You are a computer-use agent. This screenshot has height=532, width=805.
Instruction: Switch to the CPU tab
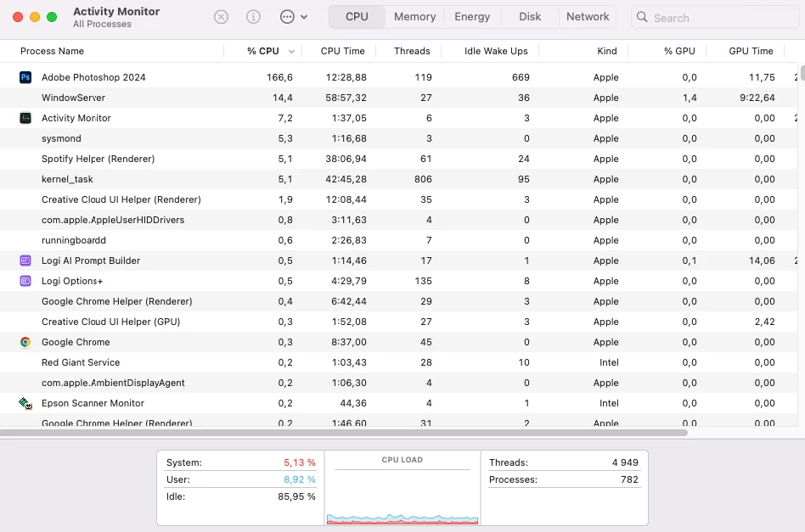tap(357, 17)
